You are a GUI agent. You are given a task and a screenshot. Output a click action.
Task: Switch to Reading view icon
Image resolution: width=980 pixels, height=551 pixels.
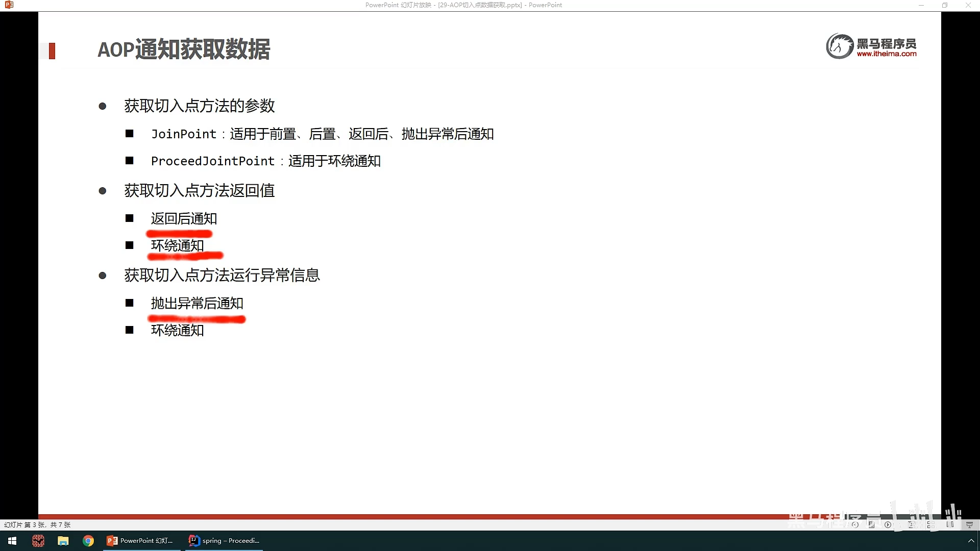pyautogui.click(x=950, y=524)
